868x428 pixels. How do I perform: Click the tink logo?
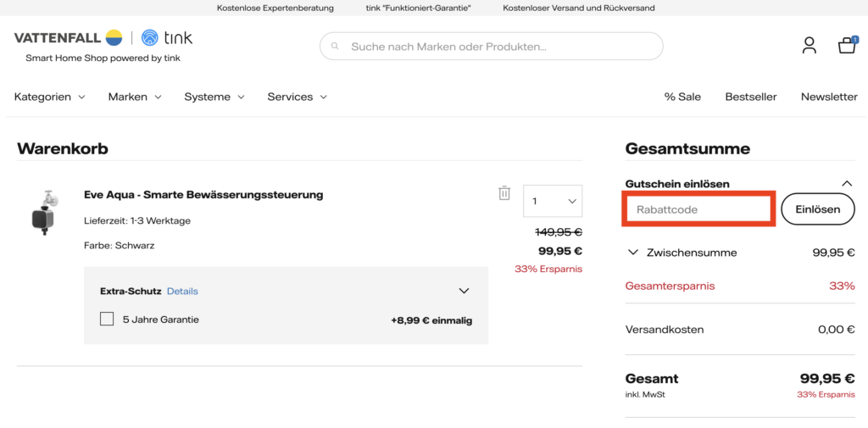click(x=167, y=37)
